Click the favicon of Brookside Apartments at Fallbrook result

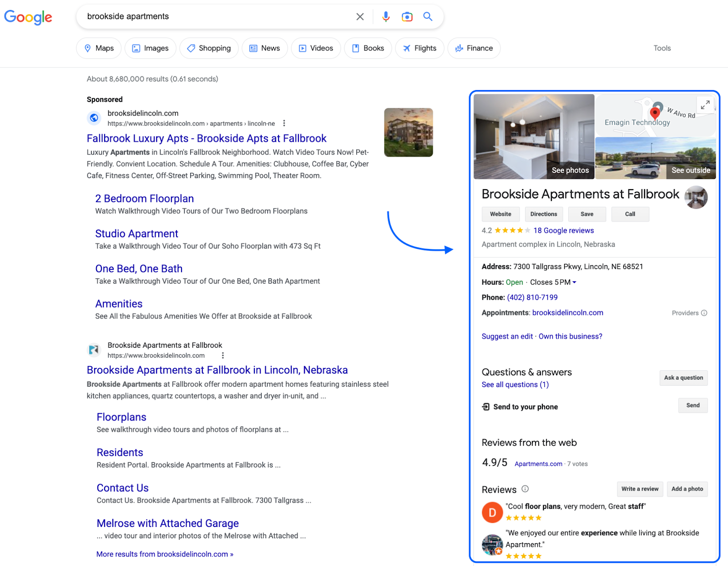tap(94, 350)
